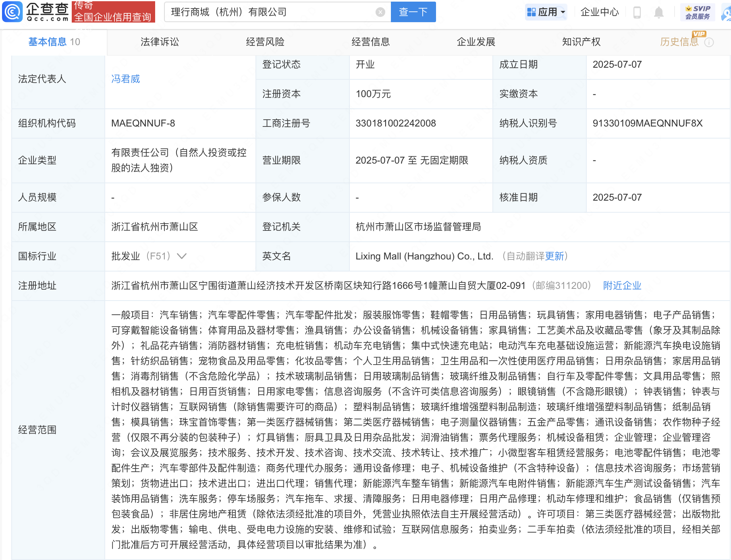The width and height of the screenshot is (731, 560).
Task: Select organization code MAEQNNUF-8
Action: (143, 123)
